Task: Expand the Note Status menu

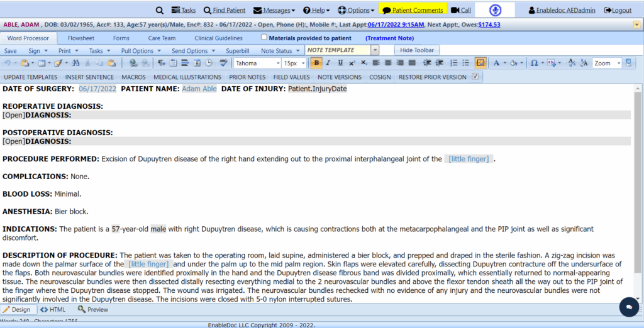Action: 280,51
